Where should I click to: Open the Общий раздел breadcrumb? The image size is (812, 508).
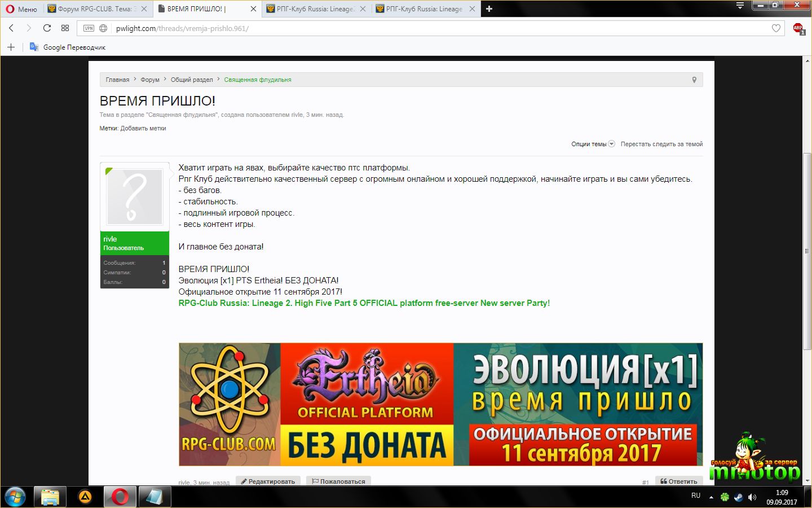(x=192, y=80)
